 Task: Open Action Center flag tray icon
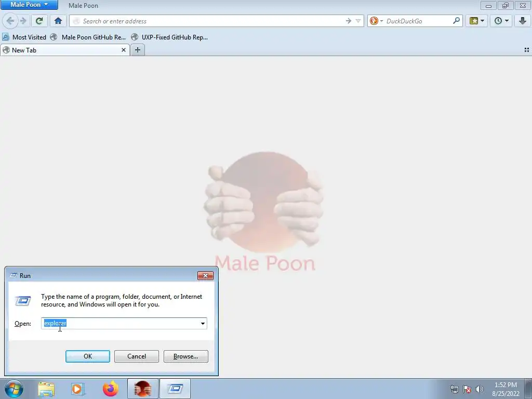coord(467,389)
